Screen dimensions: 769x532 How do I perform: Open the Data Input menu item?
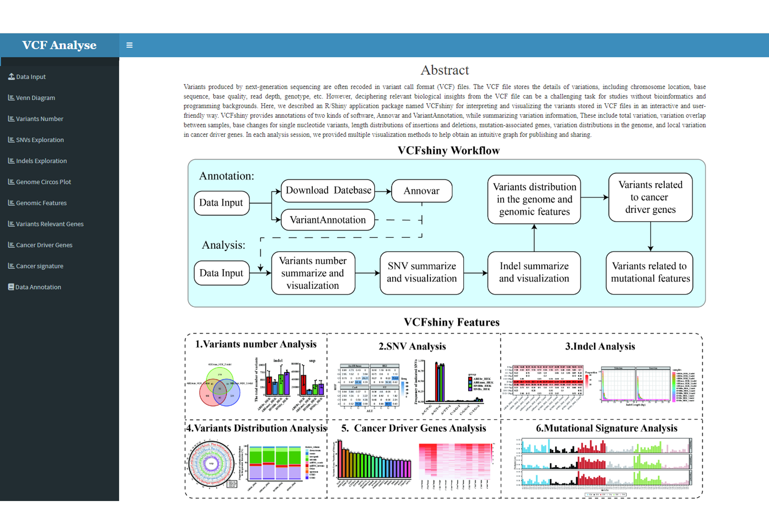tap(59, 77)
